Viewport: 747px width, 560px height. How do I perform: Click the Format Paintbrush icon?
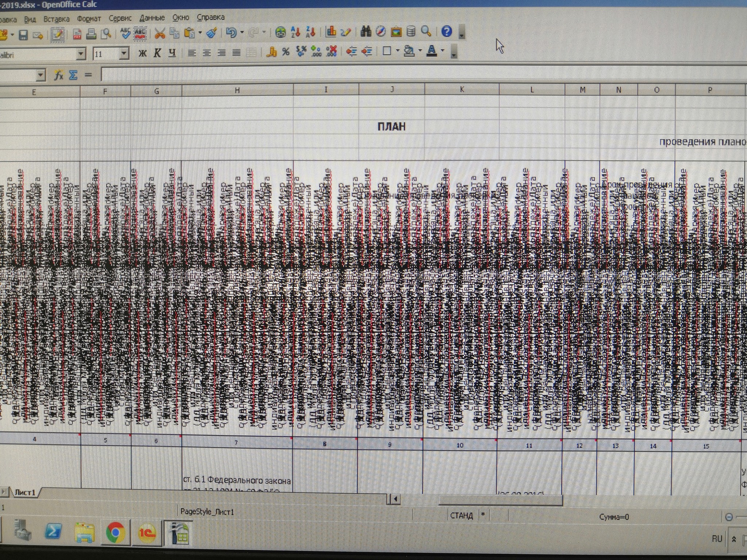click(x=212, y=33)
